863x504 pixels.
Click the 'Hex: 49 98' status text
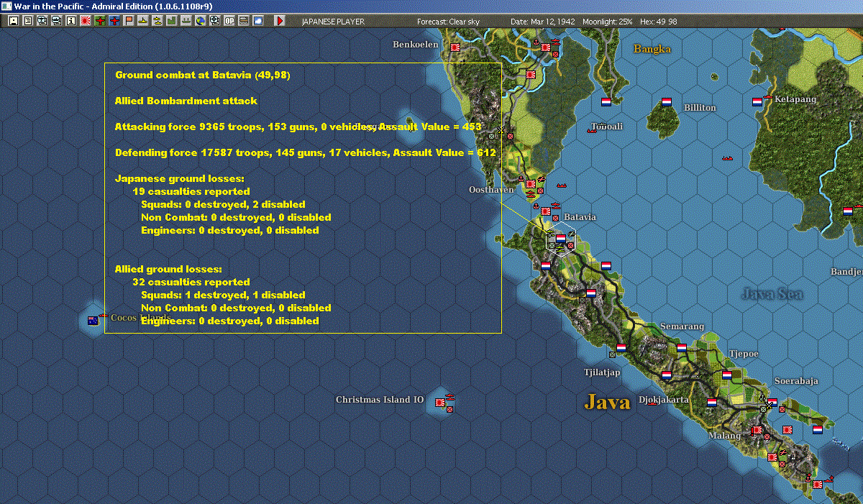pos(658,22)
